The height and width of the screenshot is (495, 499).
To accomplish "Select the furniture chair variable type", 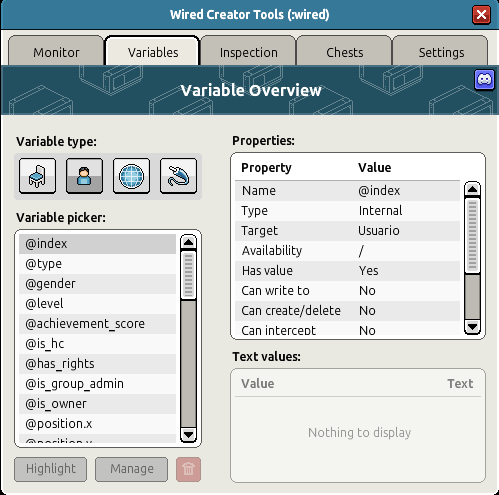I will coord(37,176).
